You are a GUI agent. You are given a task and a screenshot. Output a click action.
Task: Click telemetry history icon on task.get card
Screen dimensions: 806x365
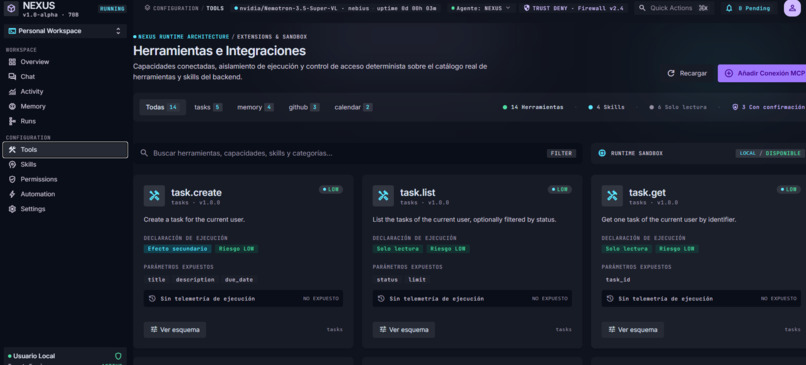[610, 299]
